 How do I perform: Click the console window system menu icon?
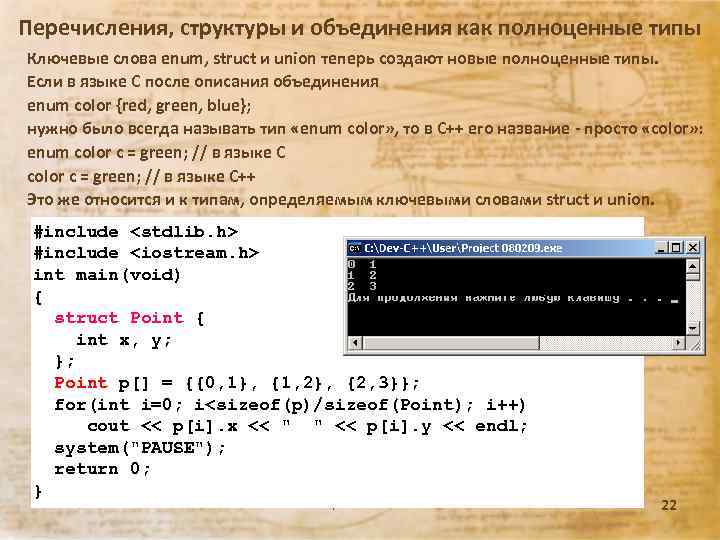(x=354, y=248)
